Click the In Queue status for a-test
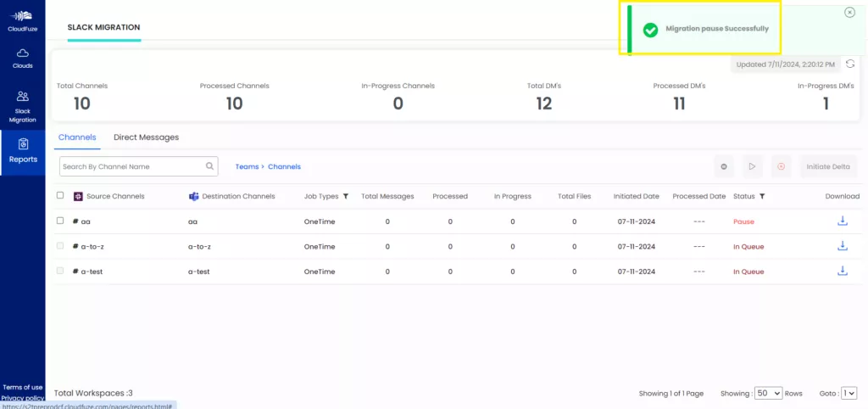 point(748,272)
